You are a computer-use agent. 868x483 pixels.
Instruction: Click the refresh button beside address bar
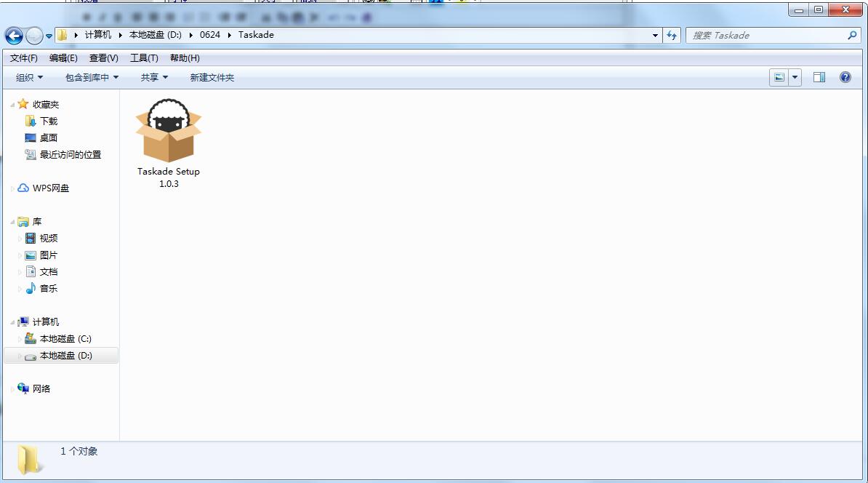coord(672,35)
